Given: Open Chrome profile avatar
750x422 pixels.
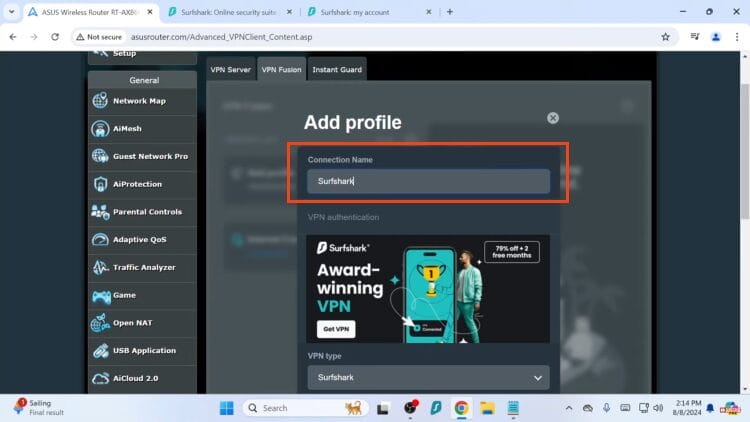Looking at the screenshot, I should (x=716, y=37).
